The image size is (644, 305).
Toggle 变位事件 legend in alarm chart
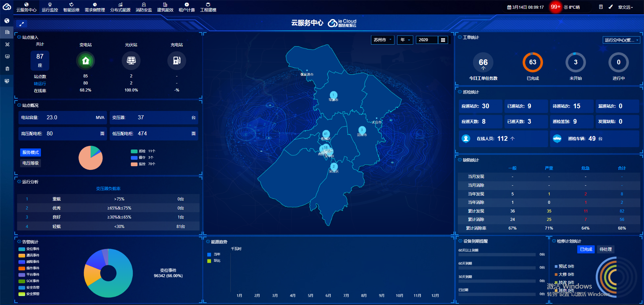point(29,249)
